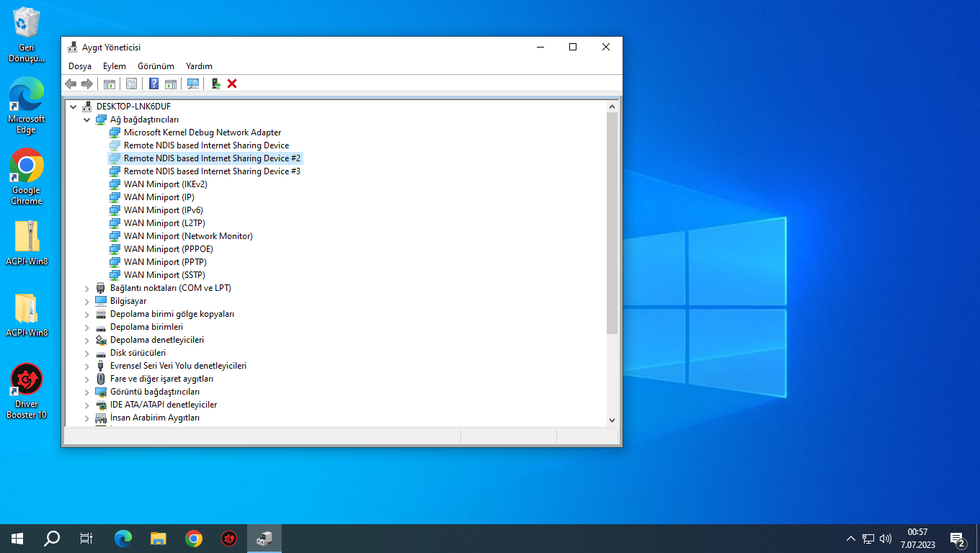The height and width of the screenshot is (553, 980).
Task: Open the Dosya menu
Action: (79, 66)
